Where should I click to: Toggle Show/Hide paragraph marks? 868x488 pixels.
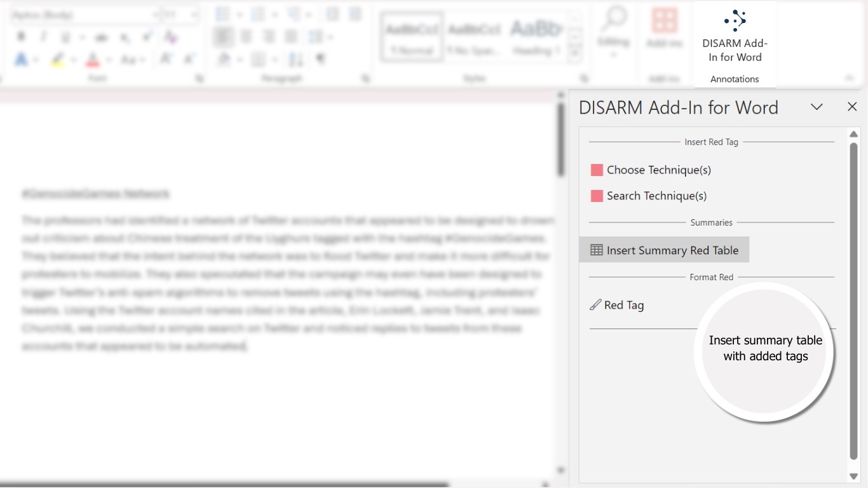(x=321, y=60)
